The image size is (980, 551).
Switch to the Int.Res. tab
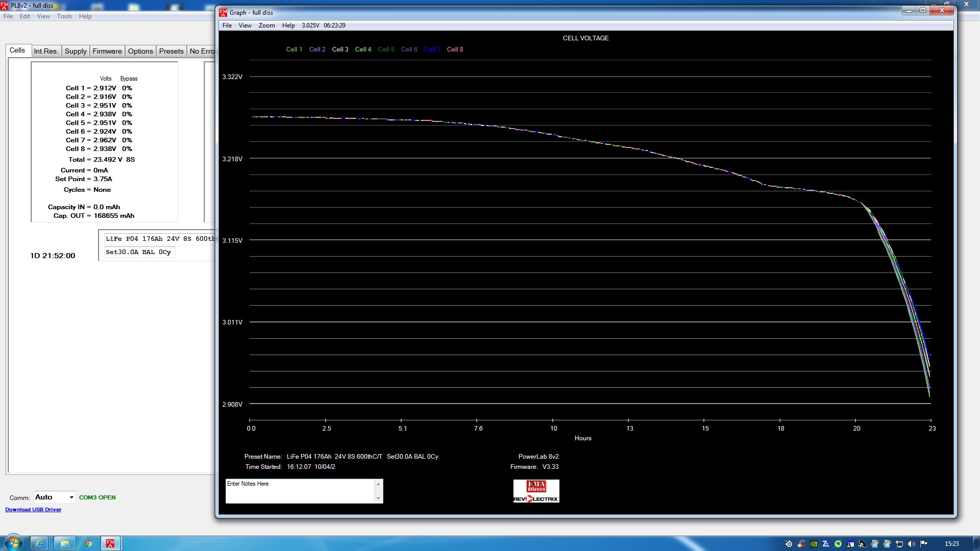point(46,51)
